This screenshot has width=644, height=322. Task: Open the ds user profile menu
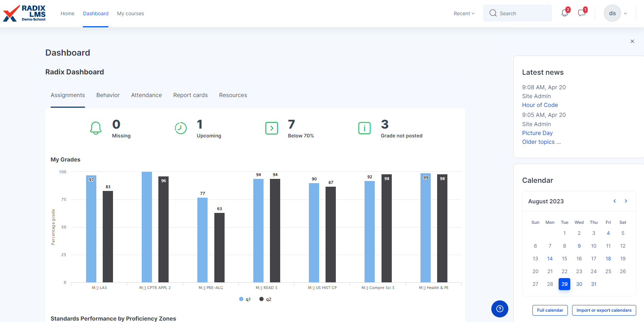(x=616, y=13)
